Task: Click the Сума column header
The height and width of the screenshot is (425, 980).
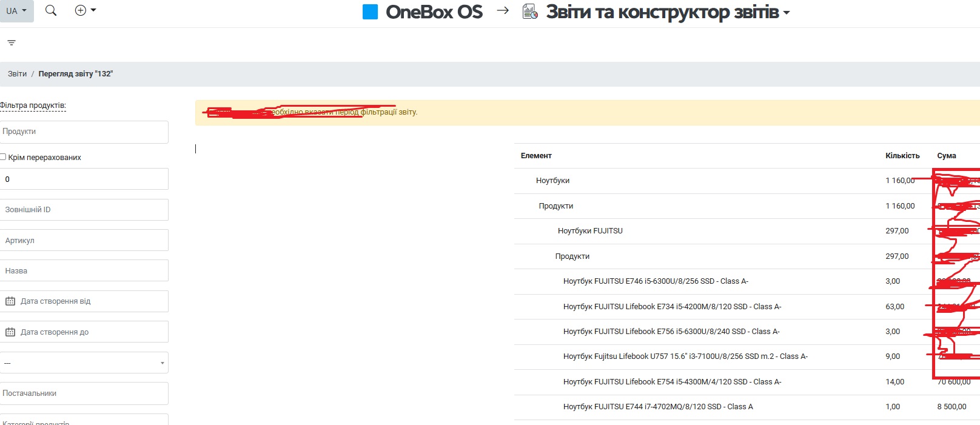Action: click(947, 156)
